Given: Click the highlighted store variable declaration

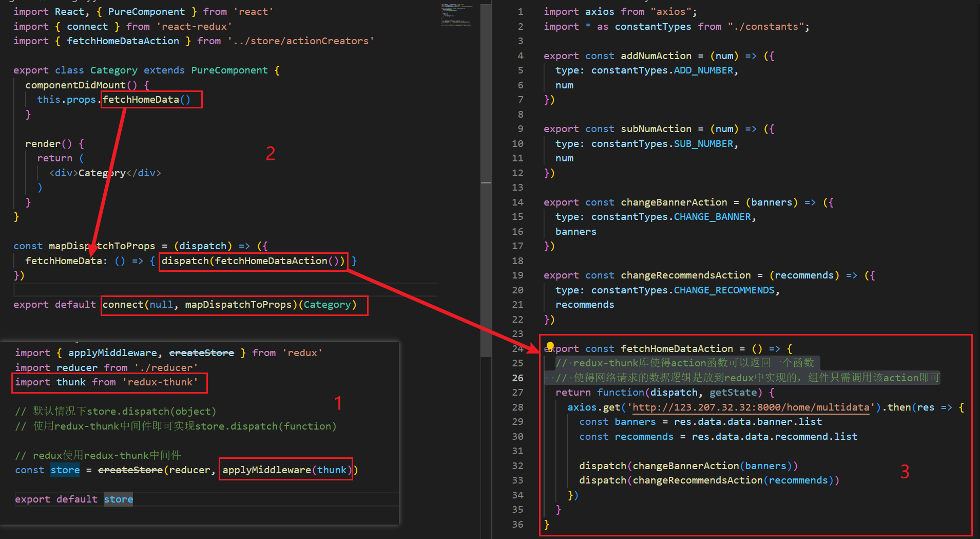Looking at the screenshot, I should coord(65,470).
